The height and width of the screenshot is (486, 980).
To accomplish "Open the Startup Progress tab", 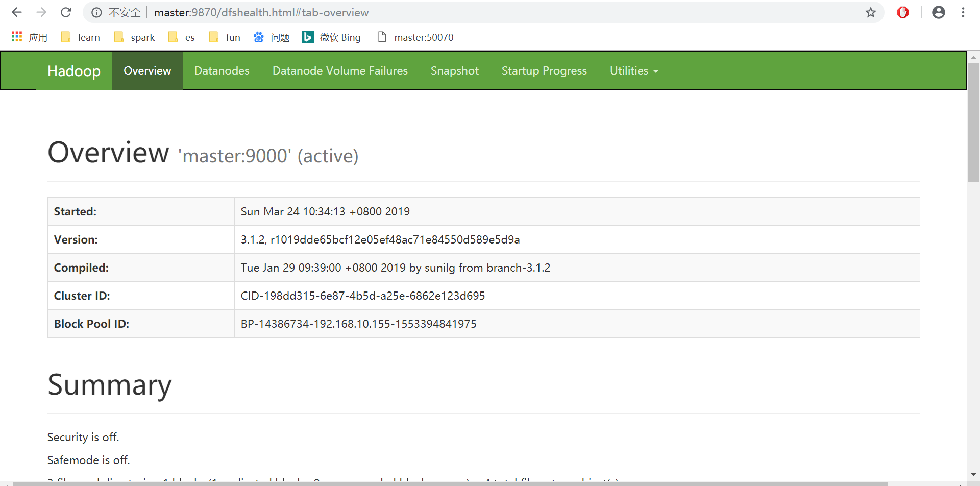I will tap(544, 70).
